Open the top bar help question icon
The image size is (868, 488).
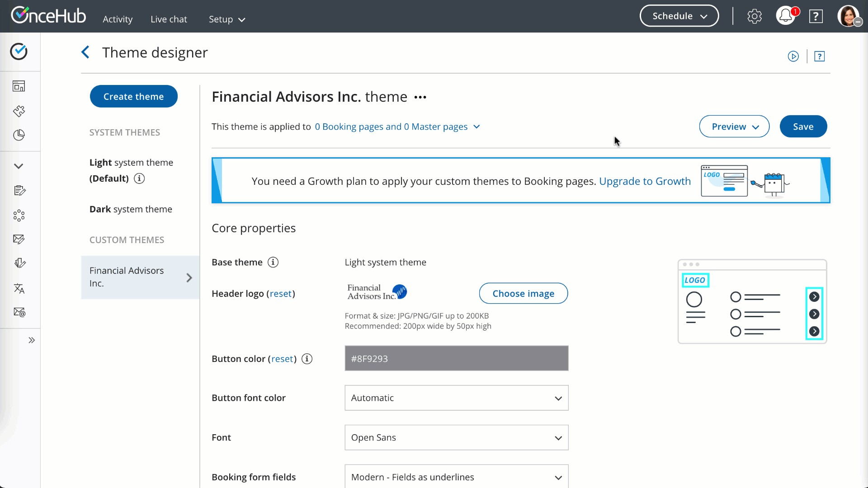[816, 16]
